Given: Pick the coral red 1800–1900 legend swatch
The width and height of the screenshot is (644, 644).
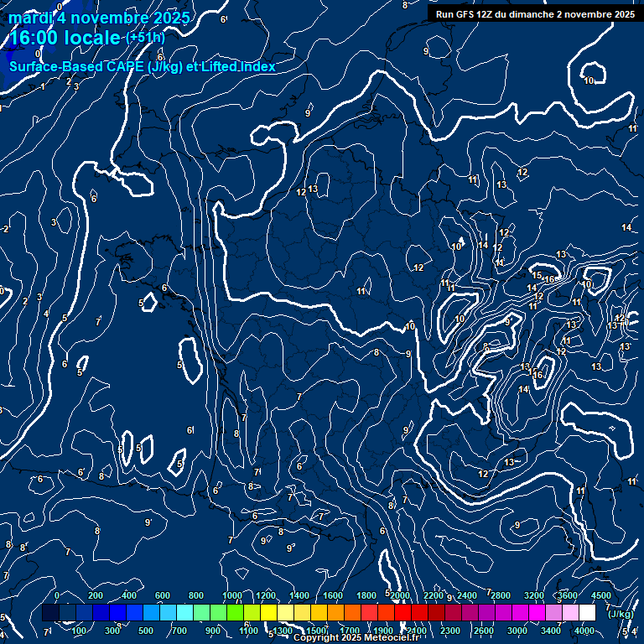Looking at the screenshot, I should pyautogui.click(x=369, y=612).
